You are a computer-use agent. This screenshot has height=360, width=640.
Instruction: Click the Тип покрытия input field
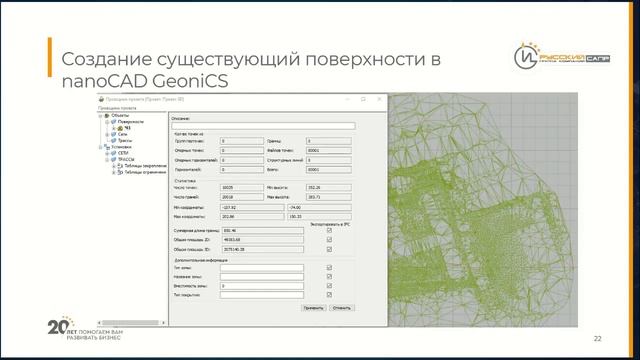[262, 295]
